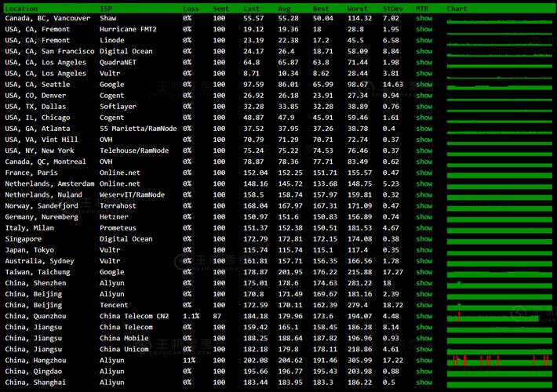
Task: Click show in the WeservIT/RamNode row
Action: point(424,194)
